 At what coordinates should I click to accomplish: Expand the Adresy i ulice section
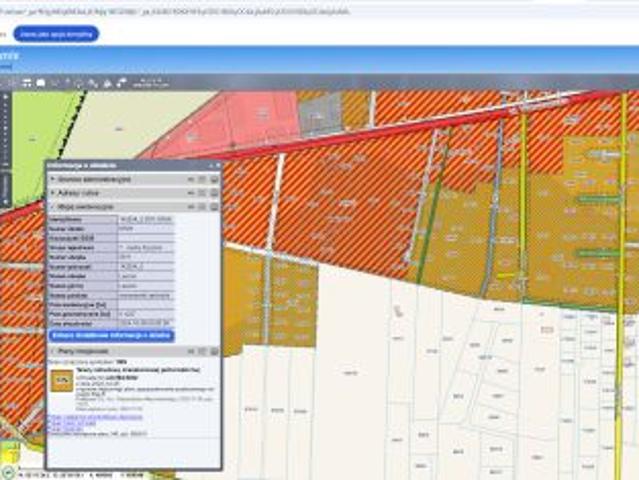tap(53, 193)
